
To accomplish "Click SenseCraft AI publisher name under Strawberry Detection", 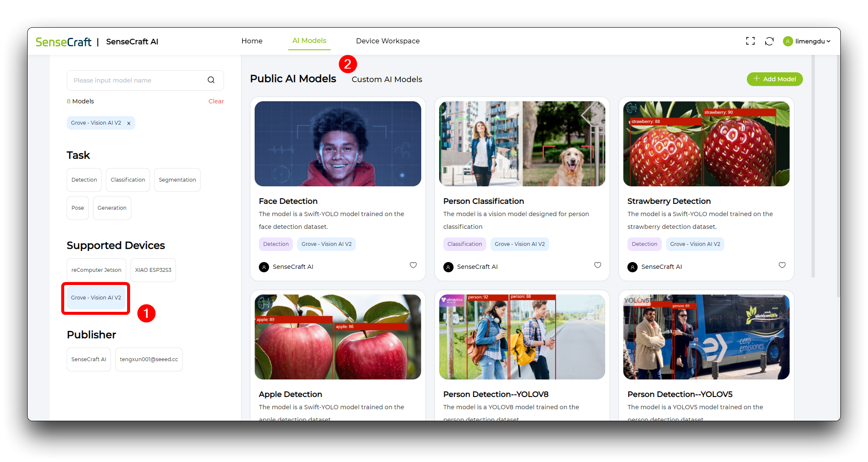I will pos(661,267).
